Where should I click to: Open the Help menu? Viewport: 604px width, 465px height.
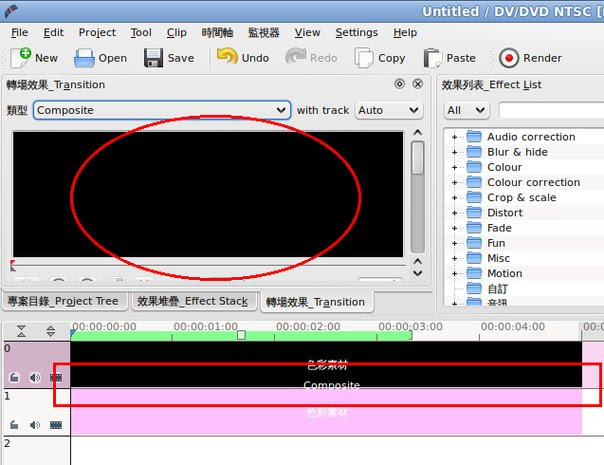[x=405, y=32]
